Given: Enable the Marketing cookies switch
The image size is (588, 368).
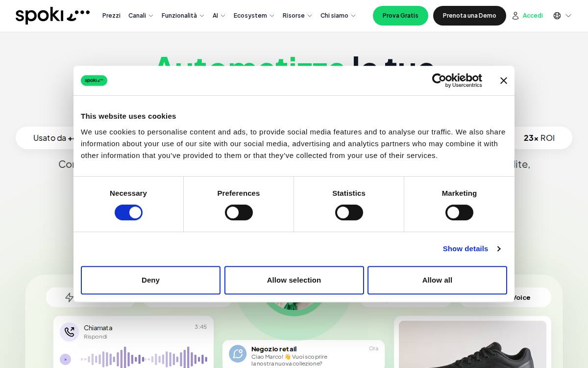Looking at the screenshot, I should coord(459,212).
